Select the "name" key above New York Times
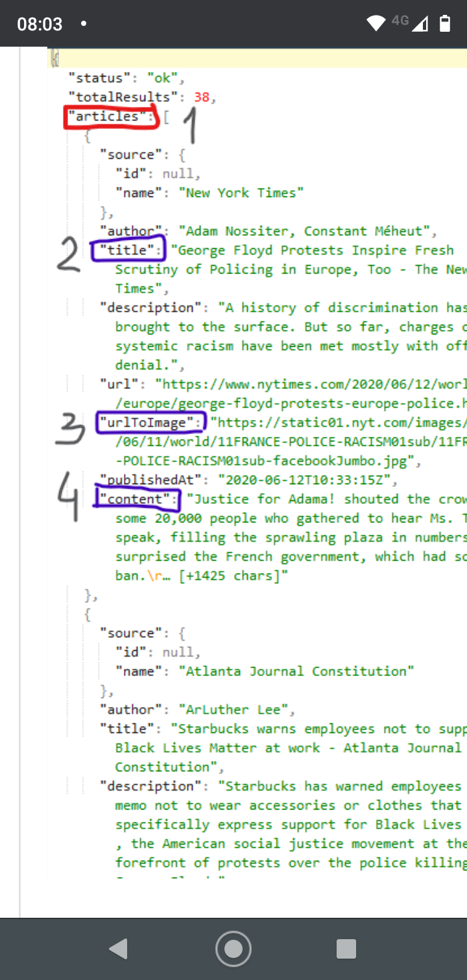This screenshot has height=980, width=467. pyautogui.click(x=139, y=193)
